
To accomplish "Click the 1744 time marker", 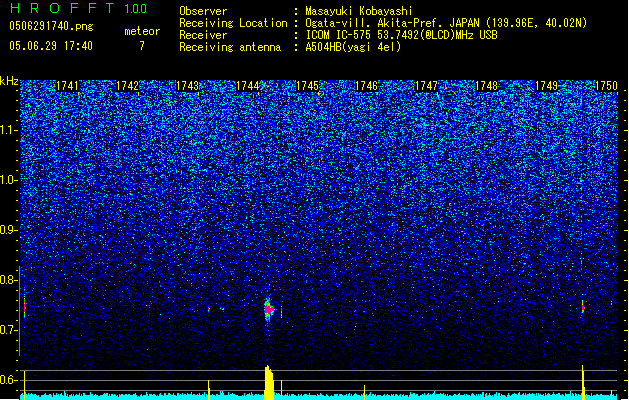I will 248,86.
